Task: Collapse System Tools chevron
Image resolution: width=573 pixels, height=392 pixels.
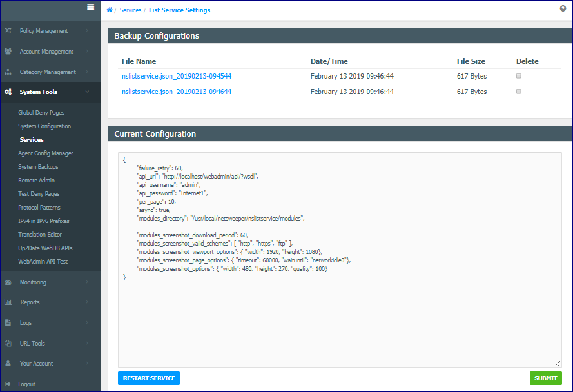Action: click(87, 92)
